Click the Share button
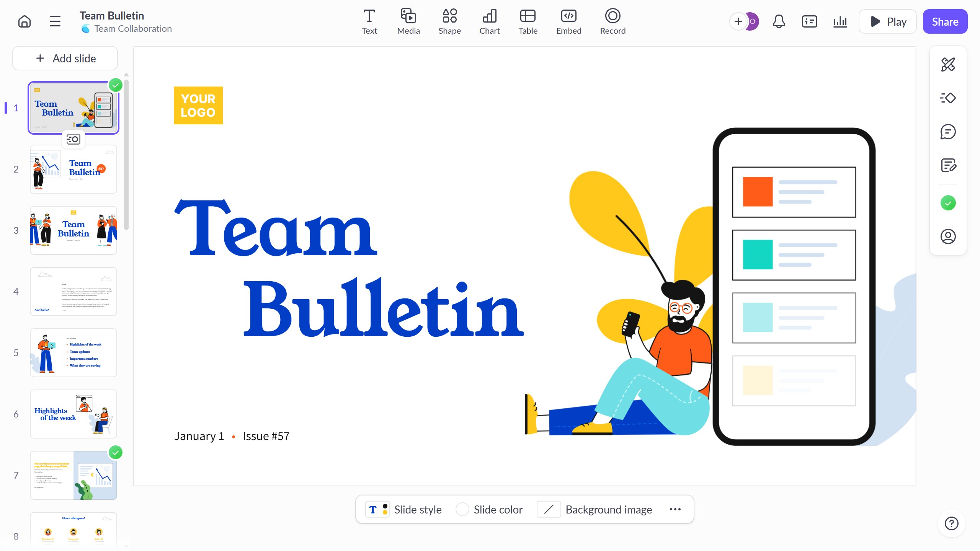The image size is (980, 551). pyautogui.click(x=945, y=21)
